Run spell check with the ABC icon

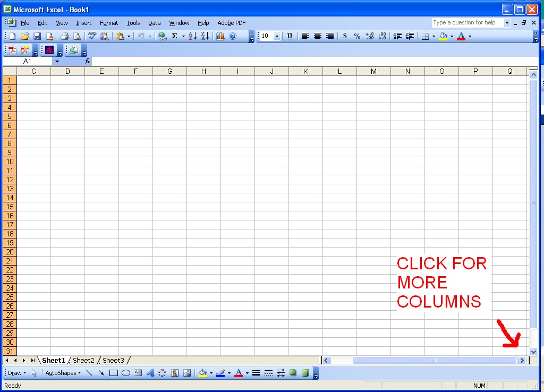[x=91, y=36]
